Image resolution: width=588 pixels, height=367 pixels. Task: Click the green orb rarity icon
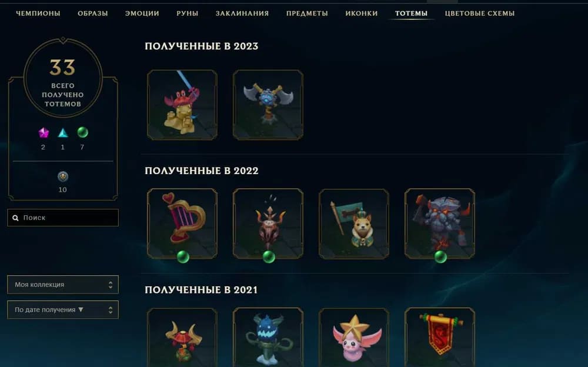(x=82, y=132)
